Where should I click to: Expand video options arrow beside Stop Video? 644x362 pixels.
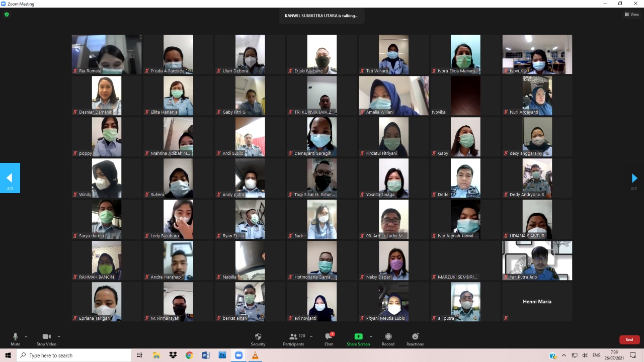pyautogui.click(x=59, y=336)
